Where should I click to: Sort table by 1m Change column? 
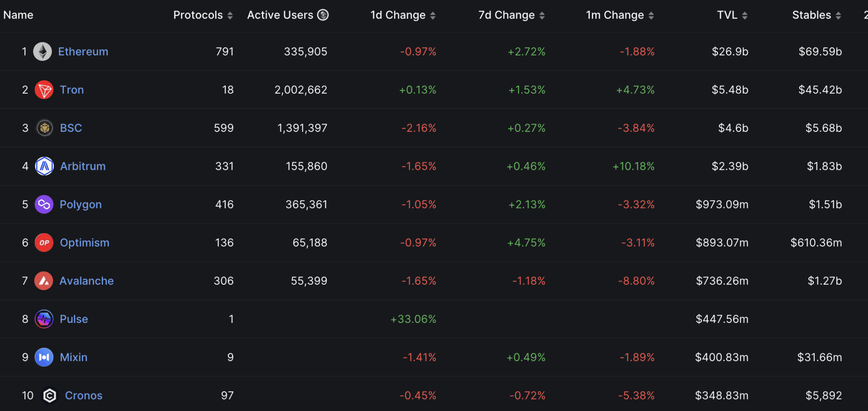click(651, 16)
